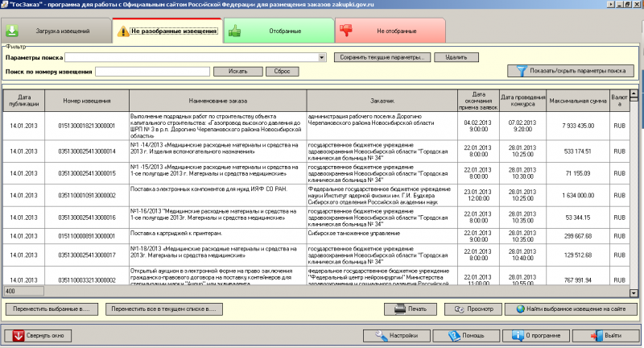Click the Просмотр preview icon

coord(459,309)
